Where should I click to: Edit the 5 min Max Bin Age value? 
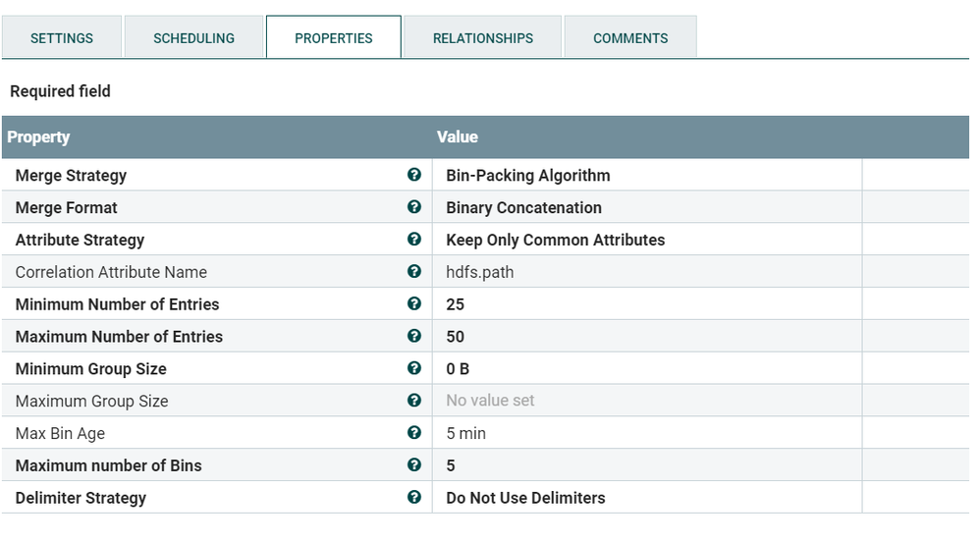tap(647, 433)
